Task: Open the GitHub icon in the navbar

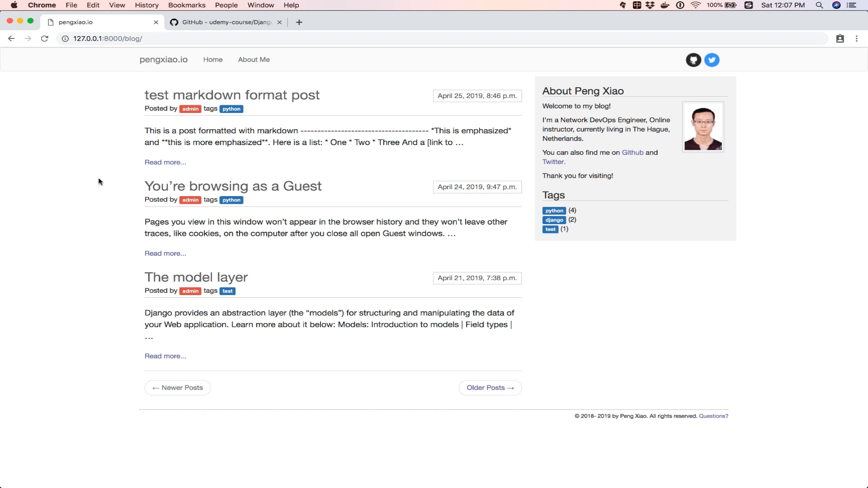Action: click(693, 60)
